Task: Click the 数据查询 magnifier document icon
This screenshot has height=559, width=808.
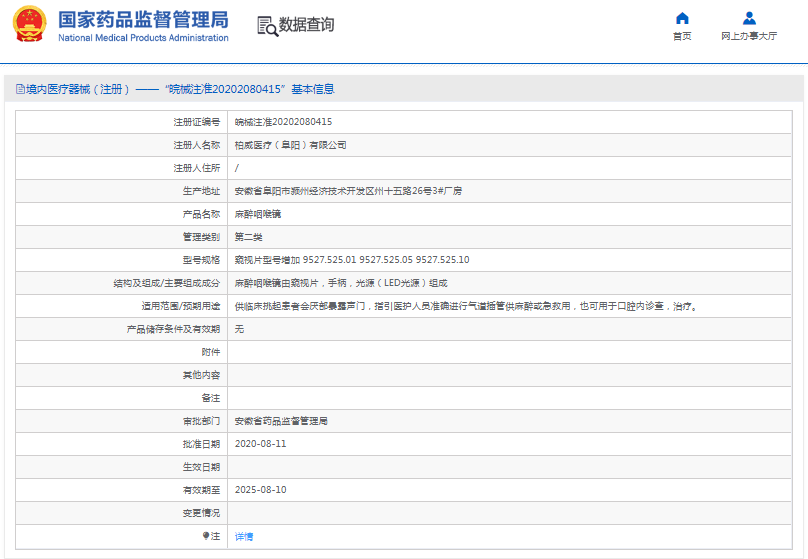Action: tap(267, 26)
